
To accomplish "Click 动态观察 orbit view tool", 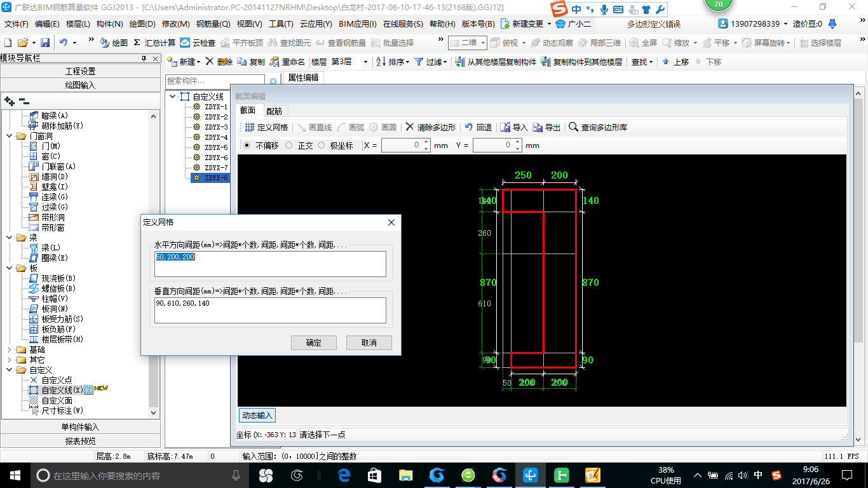I will (552, 43).
